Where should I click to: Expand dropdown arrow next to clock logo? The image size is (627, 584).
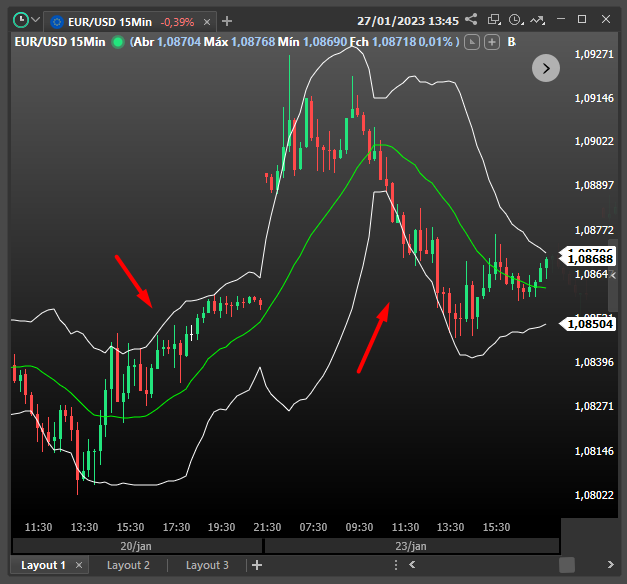(x=36, y=20)
